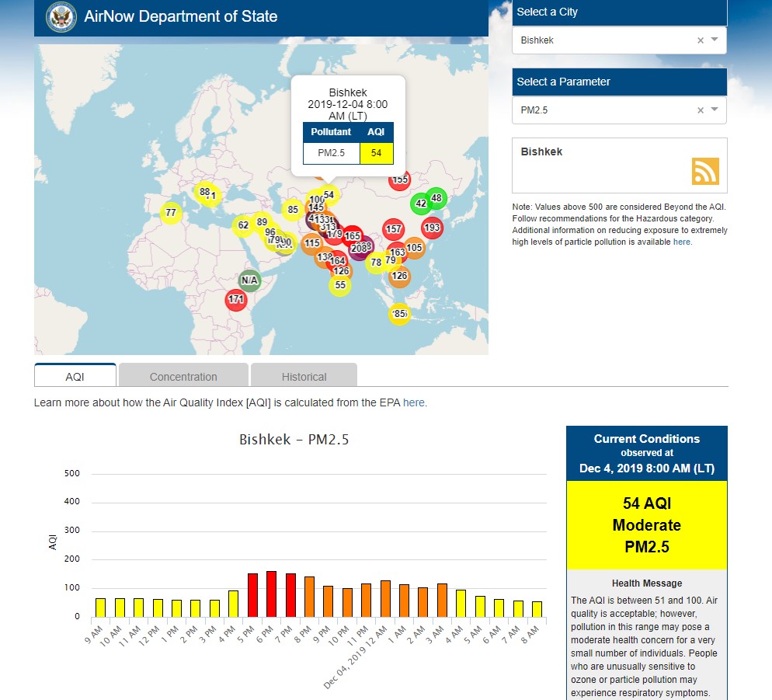772x700 pixels.
Task: Open the Historical tab
Action: pyautogui.click(x=304, y=376)
